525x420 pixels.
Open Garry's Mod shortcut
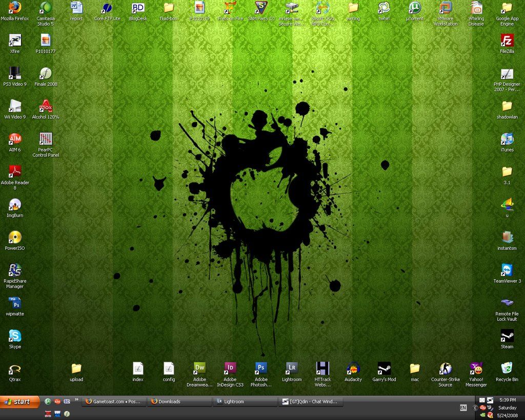384,372
